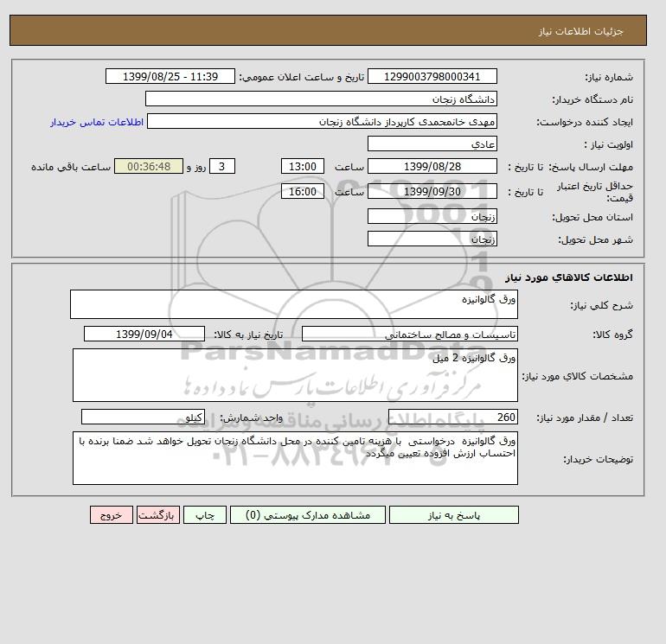Click the پاسخ به نیاز button
This screenshot has width=666, height=644.
453,515
